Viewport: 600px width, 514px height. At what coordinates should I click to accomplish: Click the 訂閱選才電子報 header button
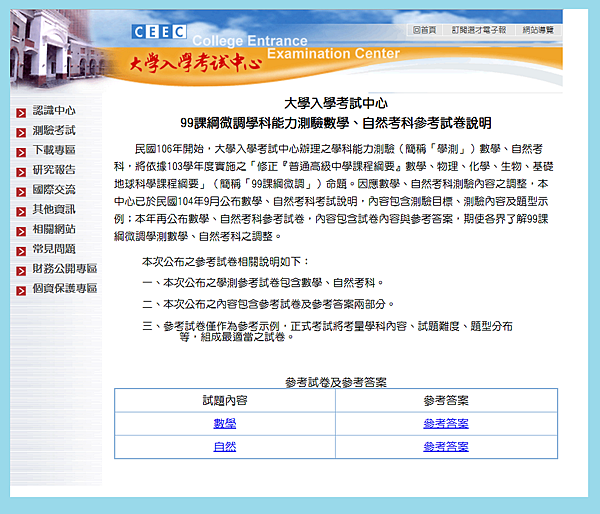[x=479, y=30]
